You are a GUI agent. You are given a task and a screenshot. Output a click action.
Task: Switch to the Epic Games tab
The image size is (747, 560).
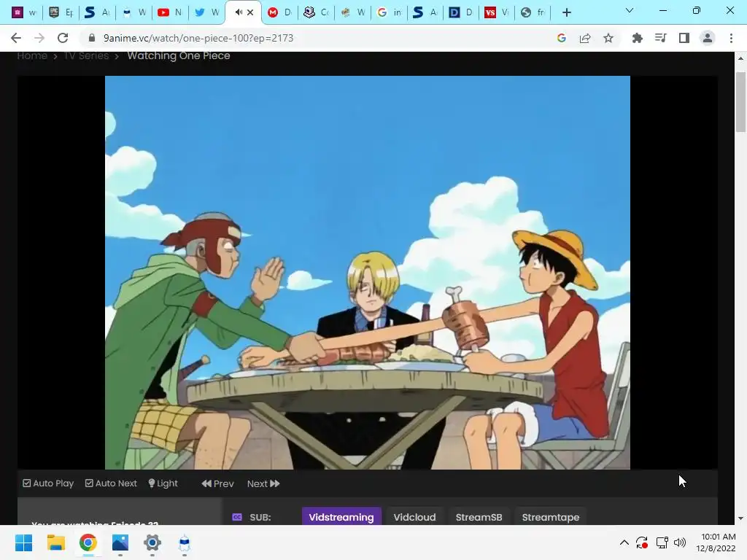(61, 12)
